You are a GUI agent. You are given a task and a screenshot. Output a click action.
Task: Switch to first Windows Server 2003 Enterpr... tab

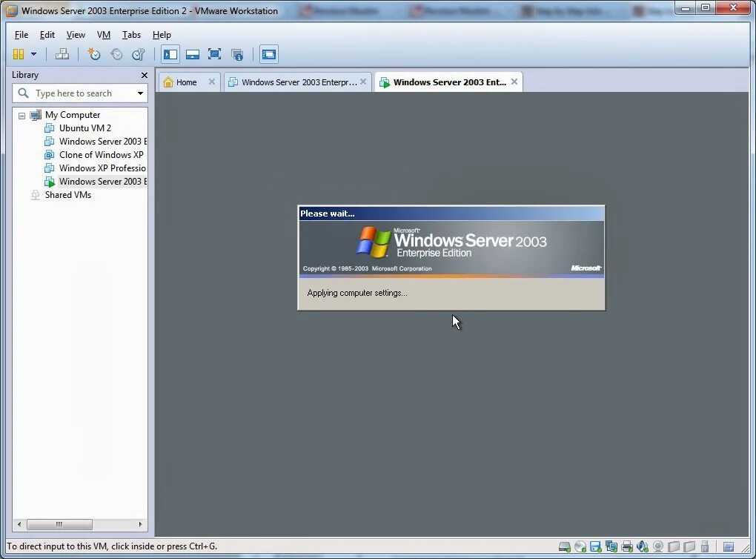[x=299, y=82]
